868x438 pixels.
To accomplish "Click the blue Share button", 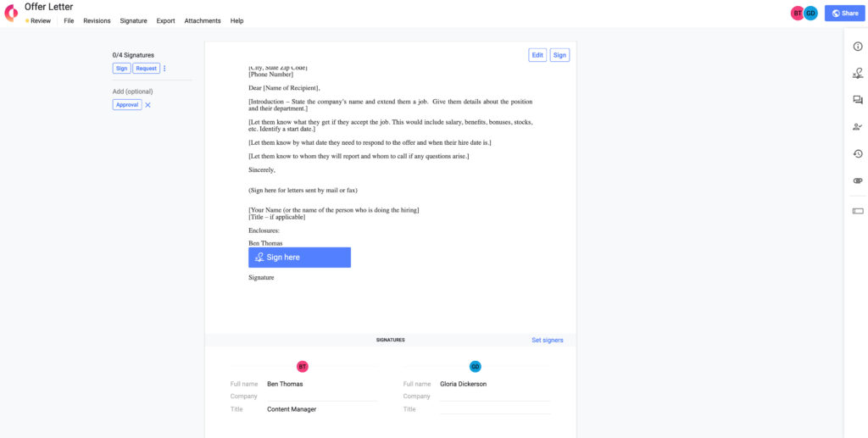I will click(845, 14).
